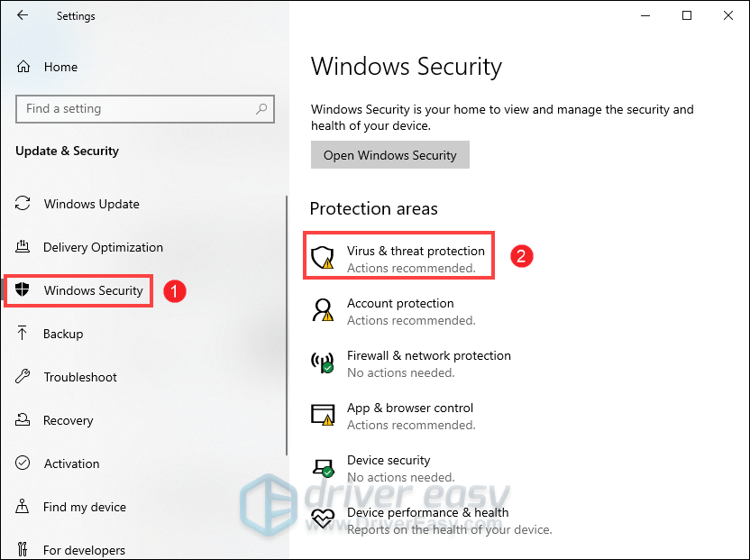Go back using the back arrow
Image resolution: width=750 pixels, height=560 pixels.
22,15
